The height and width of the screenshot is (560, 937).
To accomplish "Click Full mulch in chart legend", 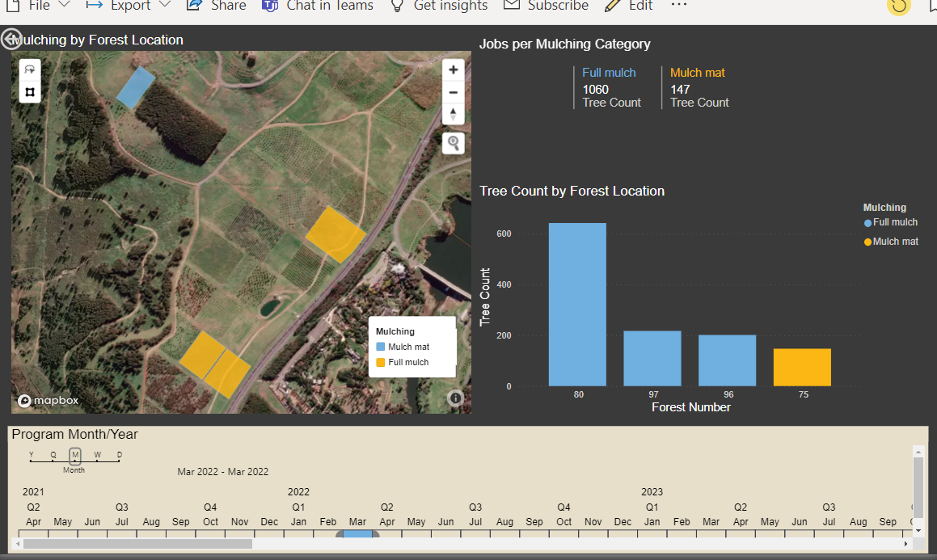I will click(x=890, y=222).
